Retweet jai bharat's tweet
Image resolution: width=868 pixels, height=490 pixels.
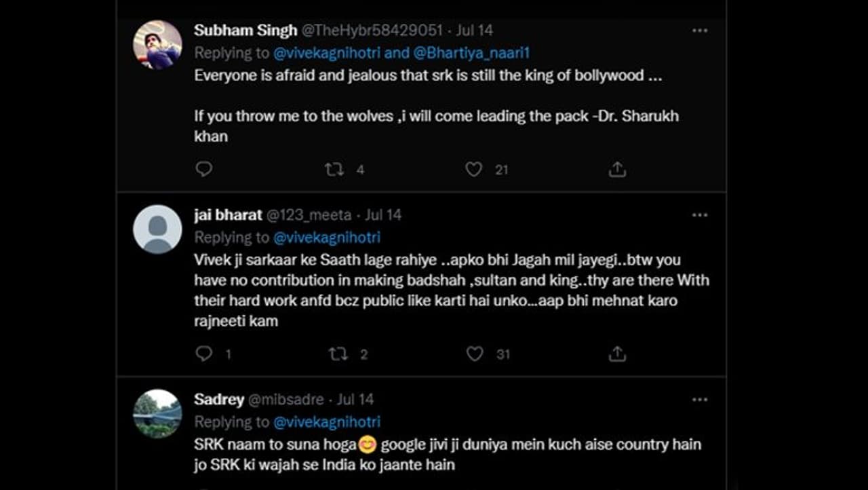coord(338,354)
